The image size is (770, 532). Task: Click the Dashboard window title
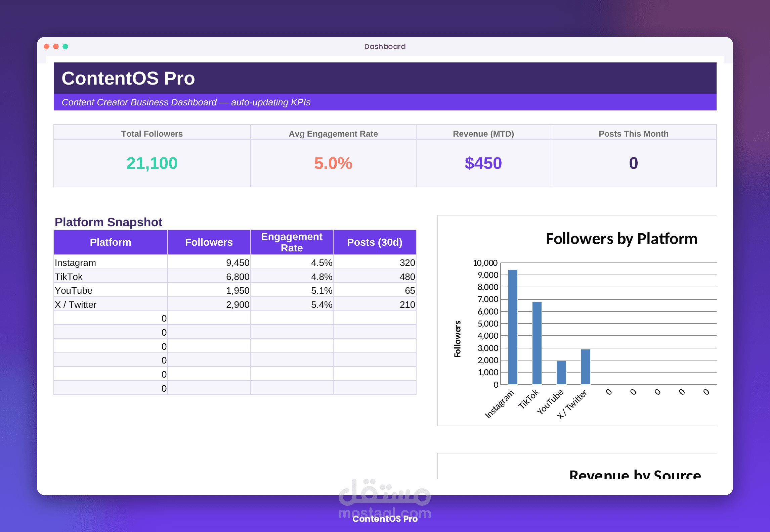[x=385, y=47]
